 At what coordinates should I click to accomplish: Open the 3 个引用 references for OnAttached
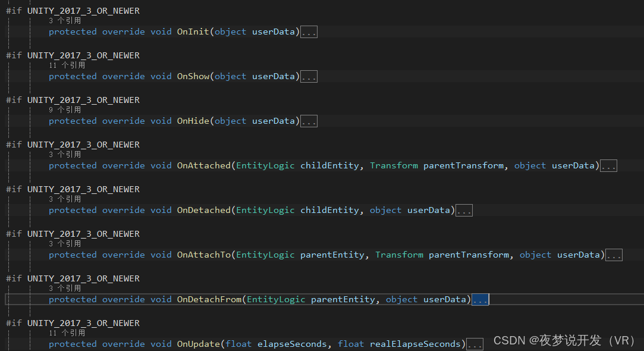click(65, 154)
